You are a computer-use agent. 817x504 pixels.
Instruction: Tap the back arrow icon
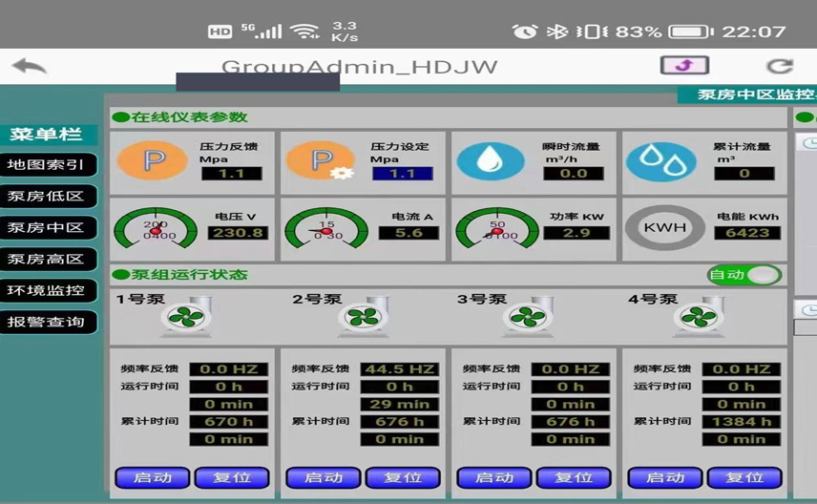[29, 67]
